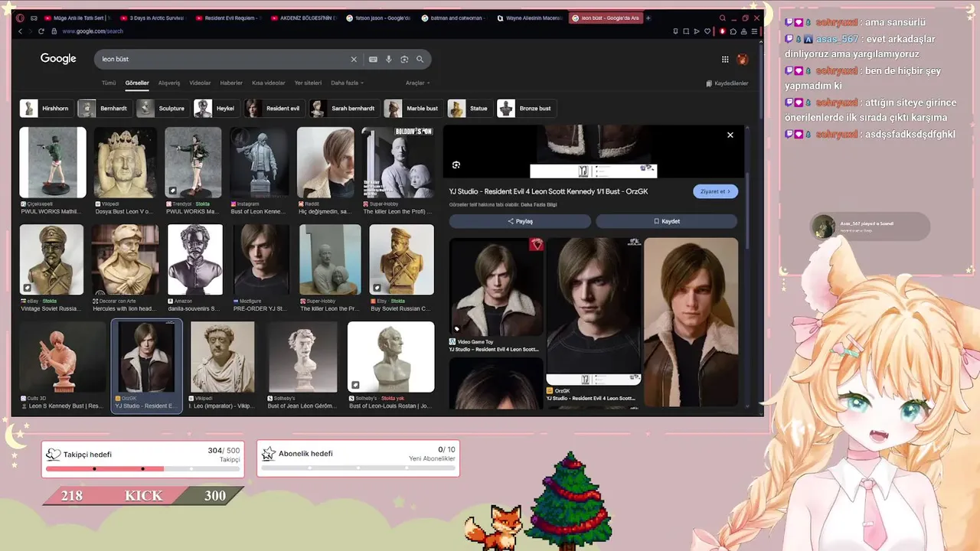The height and width of the screenshot is (551, 980).
Task: Select the Bernhardt filter chip
Action: [x=103, y=108]
